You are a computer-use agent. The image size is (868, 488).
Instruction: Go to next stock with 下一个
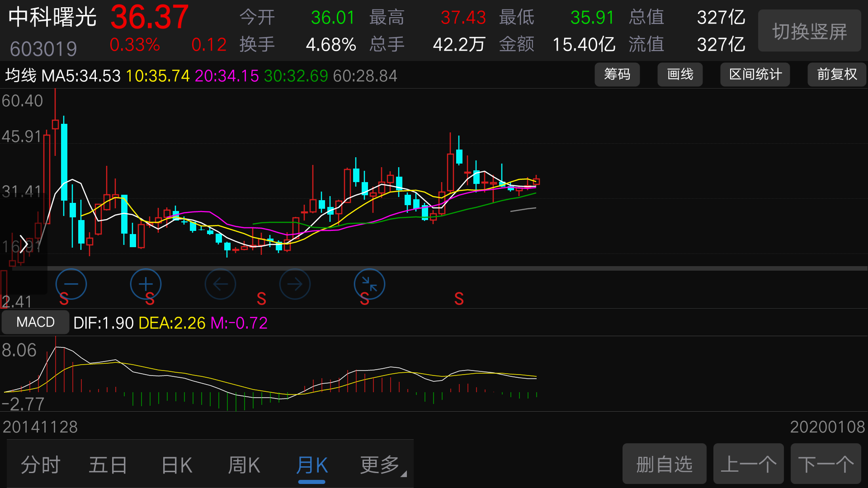(826, 464)
